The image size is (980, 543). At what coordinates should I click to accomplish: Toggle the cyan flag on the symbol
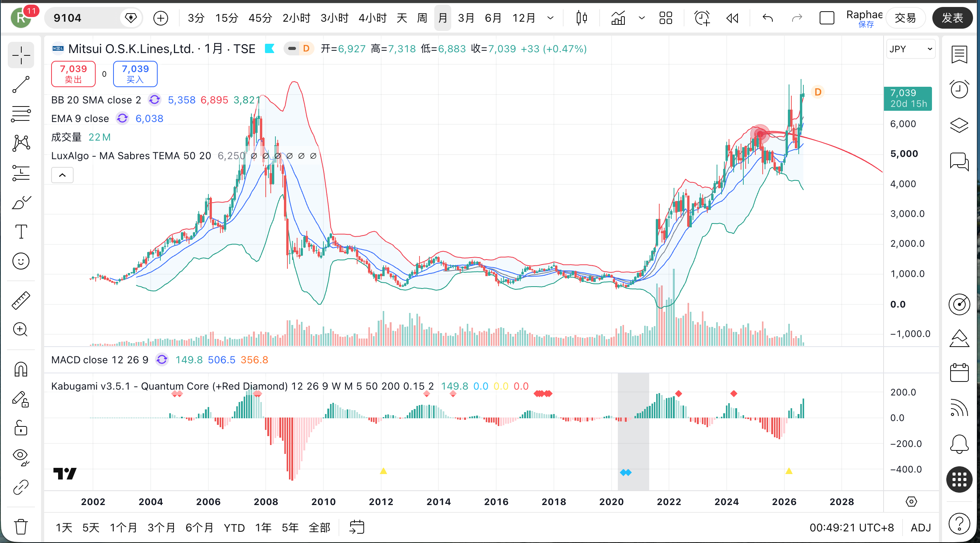[270, 49]
